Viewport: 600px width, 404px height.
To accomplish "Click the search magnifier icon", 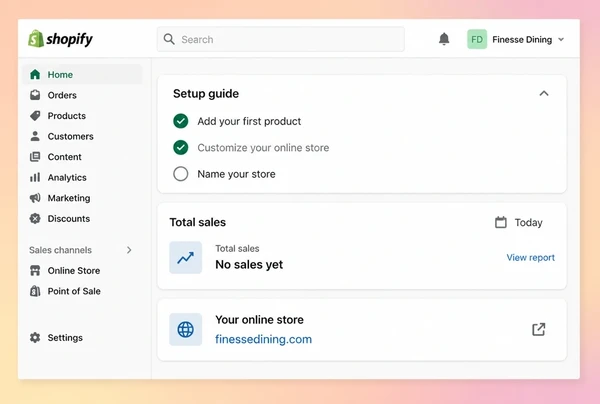I will tap(169, 39).
